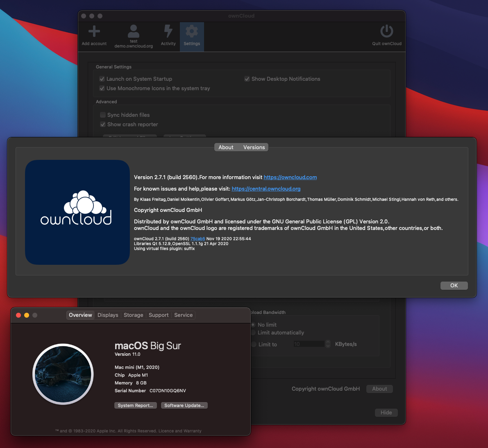Click the Chip Apple M1 text

click(132, 375)
